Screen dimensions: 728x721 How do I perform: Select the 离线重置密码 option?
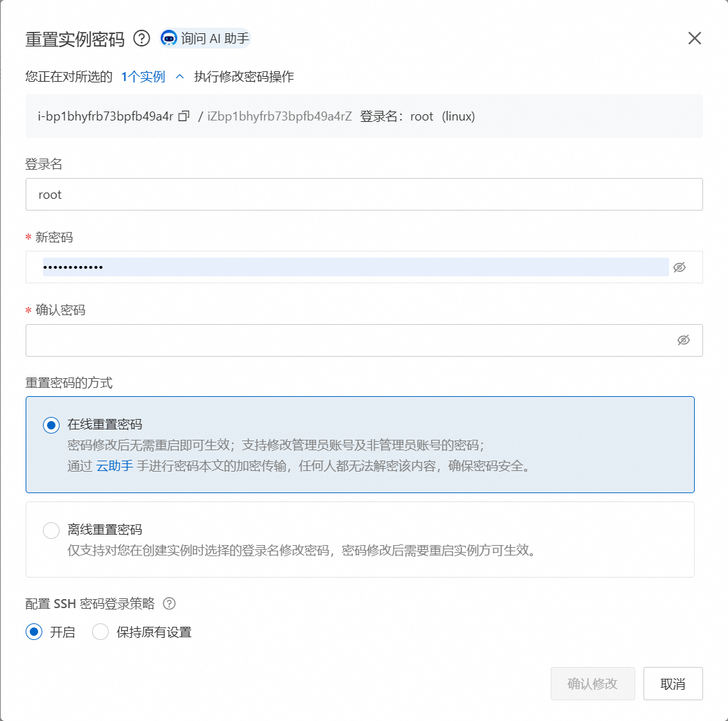pos(51,530)
